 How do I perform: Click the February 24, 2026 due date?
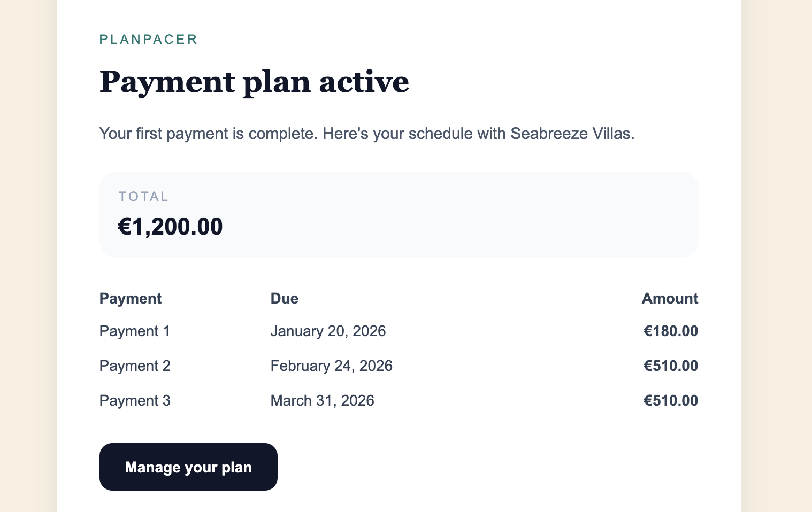pyautogui.click(x=331, y=366)
